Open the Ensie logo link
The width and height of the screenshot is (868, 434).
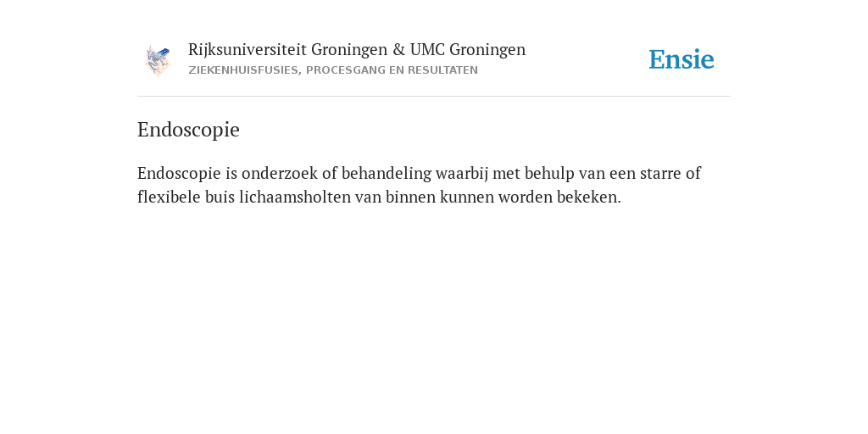tap(682, 59)
